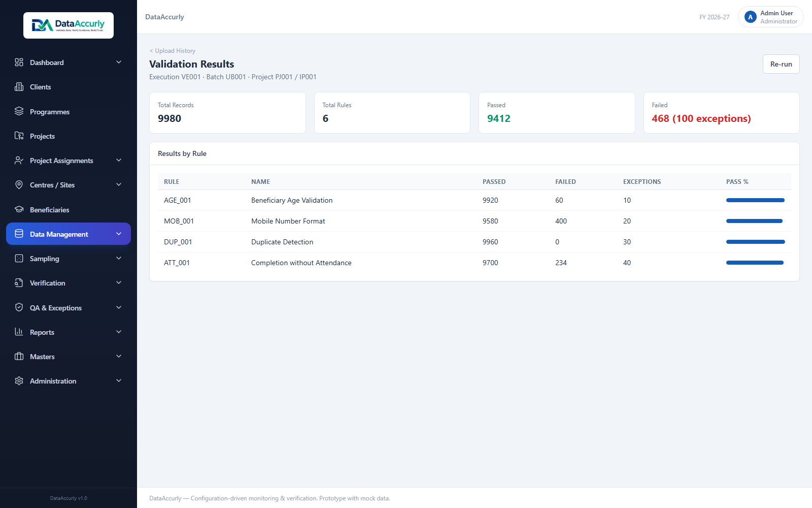This screenshot has height=508, width=812.
Task: Click the Verification document icon
Action: coord(19,283)
